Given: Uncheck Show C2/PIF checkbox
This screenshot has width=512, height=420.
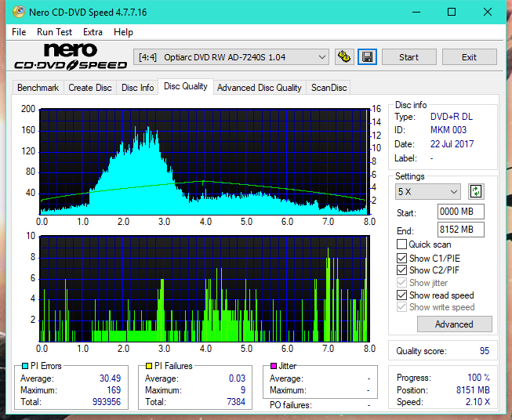Looking at the screenshot, I should (x=401, y=270).
